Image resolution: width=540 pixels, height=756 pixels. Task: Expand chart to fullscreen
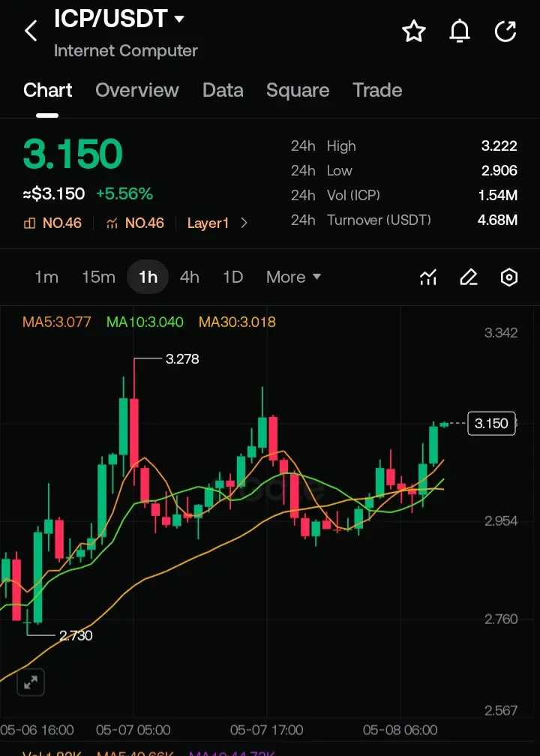[30, 682]
